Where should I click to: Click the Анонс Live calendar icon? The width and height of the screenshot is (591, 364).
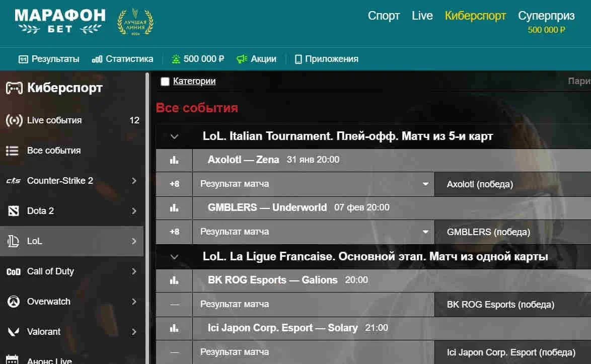click(x=12, y=359)
